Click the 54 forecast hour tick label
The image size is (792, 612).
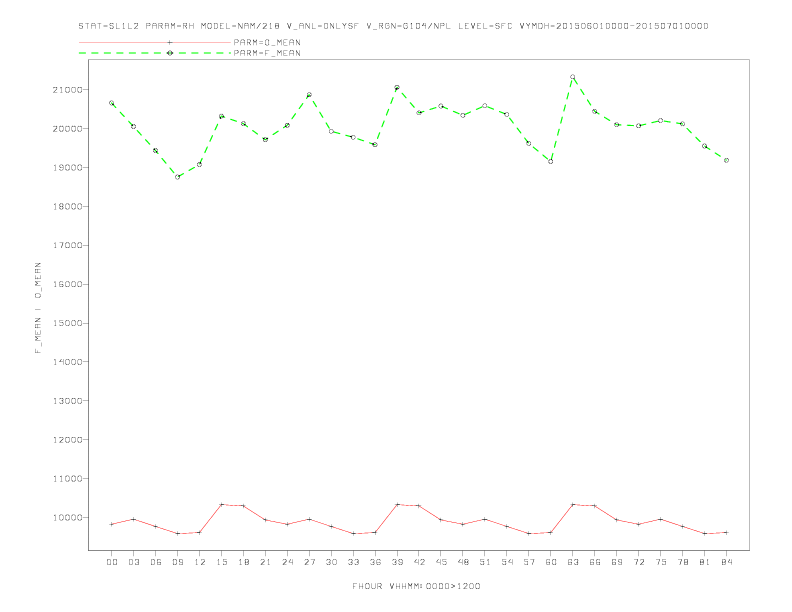click(x=507, y=562)
